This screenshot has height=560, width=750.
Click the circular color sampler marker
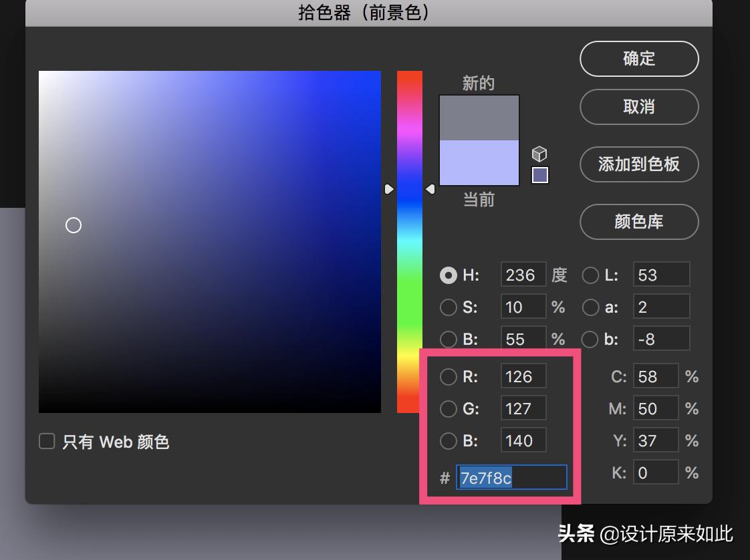(74, 225)
